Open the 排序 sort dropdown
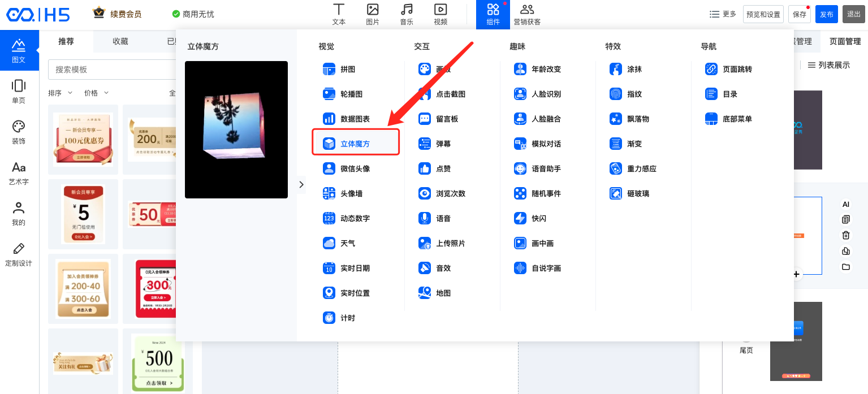The image size is (868, 394). pos(60,93)
